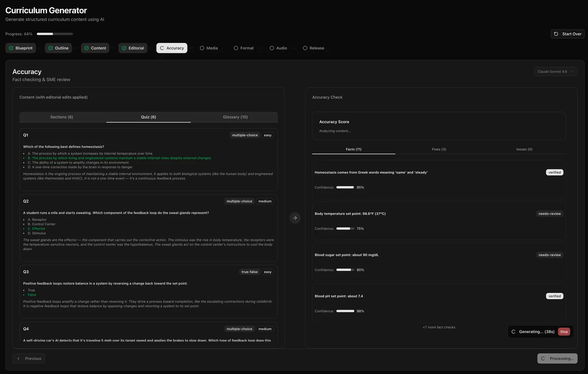The image size is (588, 374).
Task: Go to the Release step
Action: tap(313, 48)
